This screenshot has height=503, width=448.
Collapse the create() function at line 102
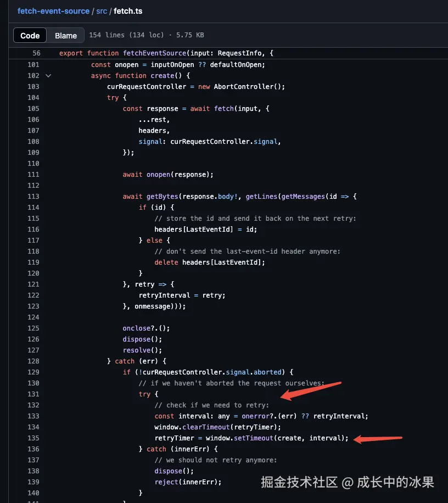coord(48,76)
